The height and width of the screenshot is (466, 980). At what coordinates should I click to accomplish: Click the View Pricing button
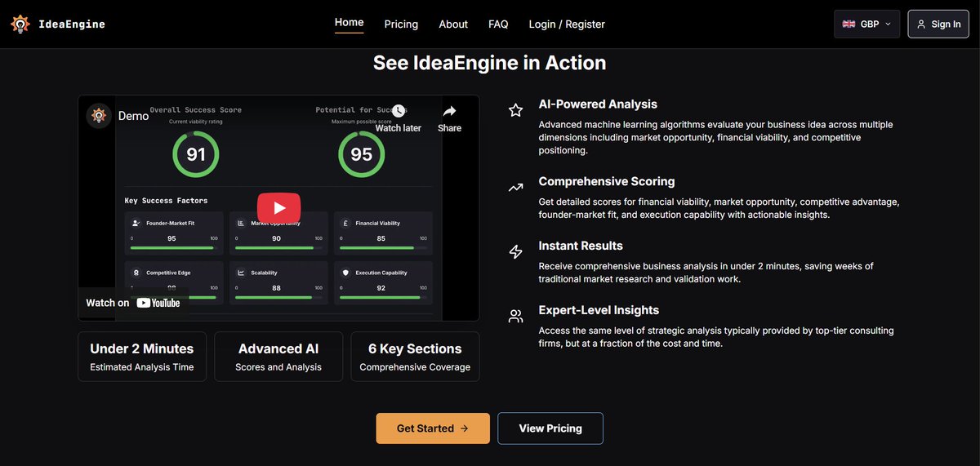(x=550, y=428)
